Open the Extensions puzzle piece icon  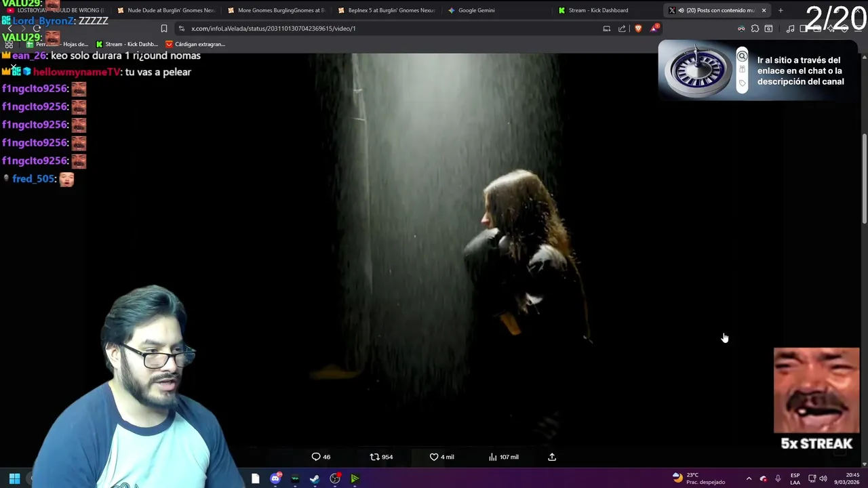[755, 28]
